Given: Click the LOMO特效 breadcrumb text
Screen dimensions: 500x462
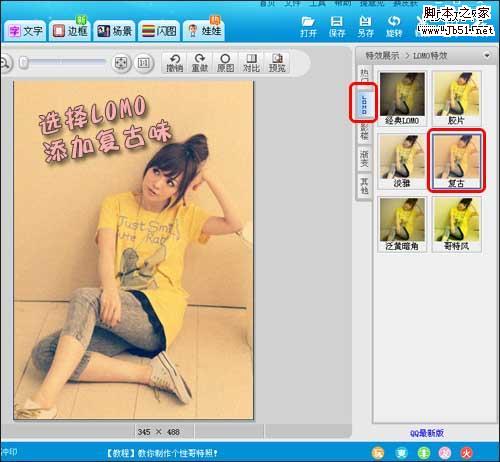Looking at the screenshot, I should tap(430, 56).
